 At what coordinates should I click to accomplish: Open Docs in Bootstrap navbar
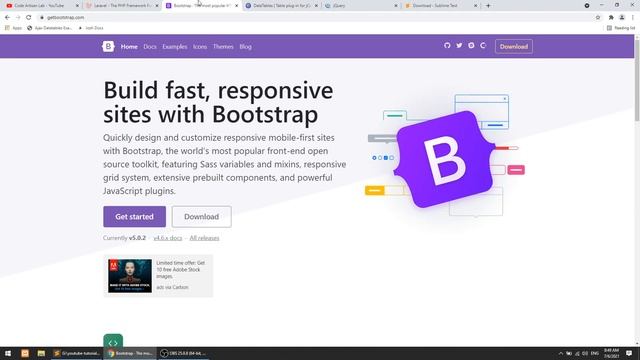point(150,47)
